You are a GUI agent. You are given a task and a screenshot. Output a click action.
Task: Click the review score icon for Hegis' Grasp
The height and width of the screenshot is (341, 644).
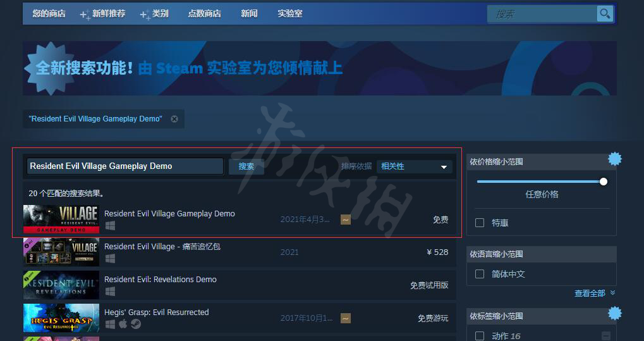click(346, 318)
